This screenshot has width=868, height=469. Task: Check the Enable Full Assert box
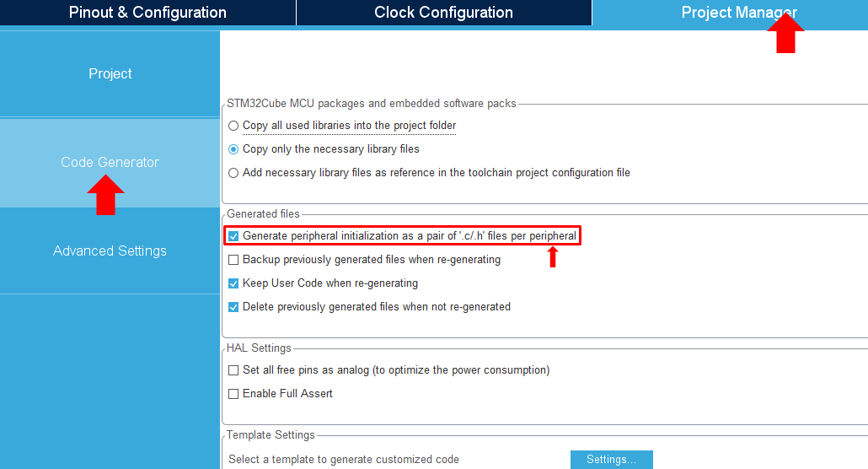tap(234, 394)
